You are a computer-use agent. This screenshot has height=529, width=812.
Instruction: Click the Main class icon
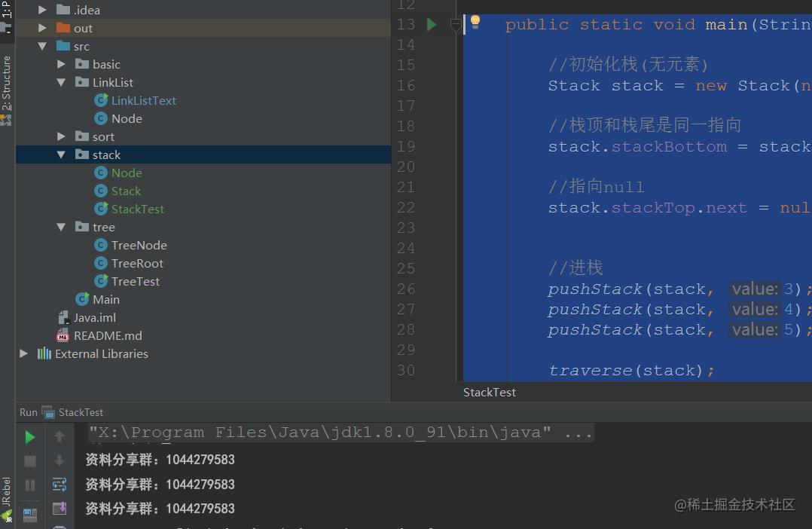(82, 299)
